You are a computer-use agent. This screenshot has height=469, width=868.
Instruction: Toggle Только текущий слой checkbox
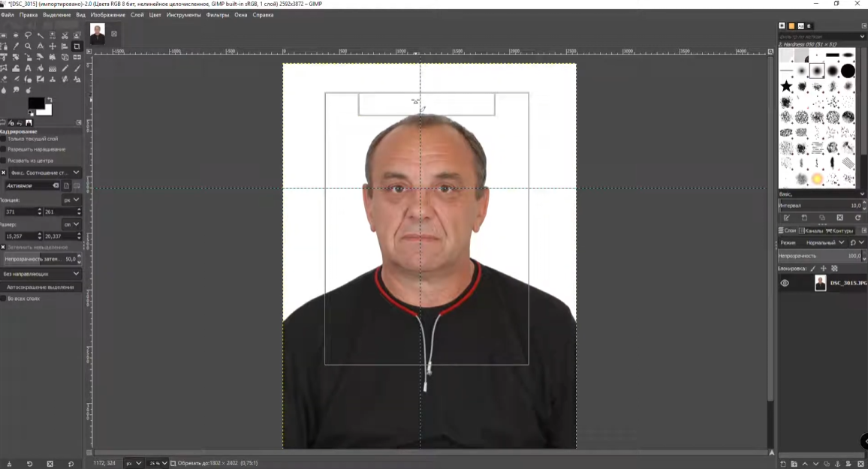[3, 139]
